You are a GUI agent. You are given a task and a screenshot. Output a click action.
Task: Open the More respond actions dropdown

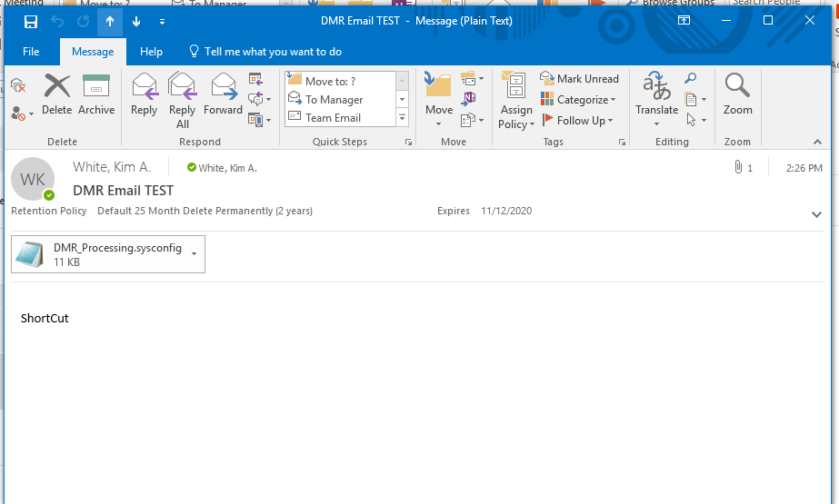pos(259,120)
